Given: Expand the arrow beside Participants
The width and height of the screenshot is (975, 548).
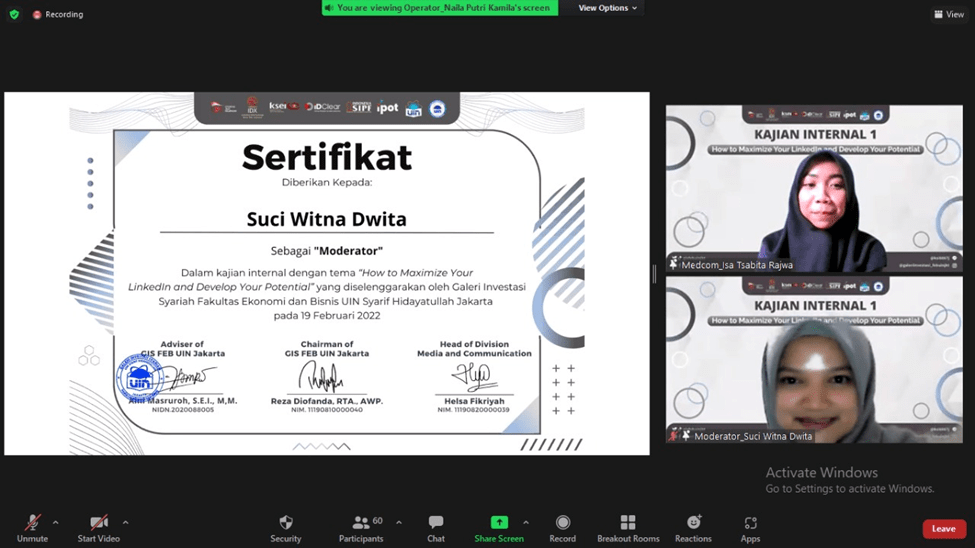Looking at the screenshot, I should tap(399, 522).
